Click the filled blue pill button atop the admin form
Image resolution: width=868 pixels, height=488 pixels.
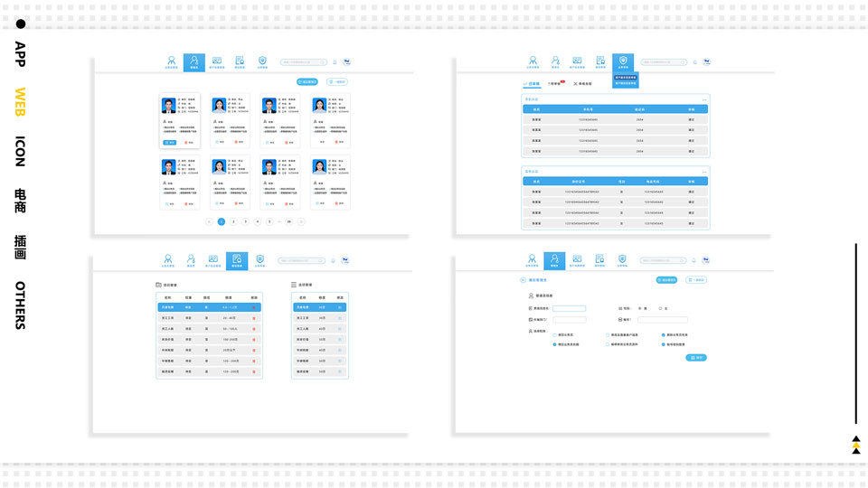pyautogui.click(x=666, y=280)
